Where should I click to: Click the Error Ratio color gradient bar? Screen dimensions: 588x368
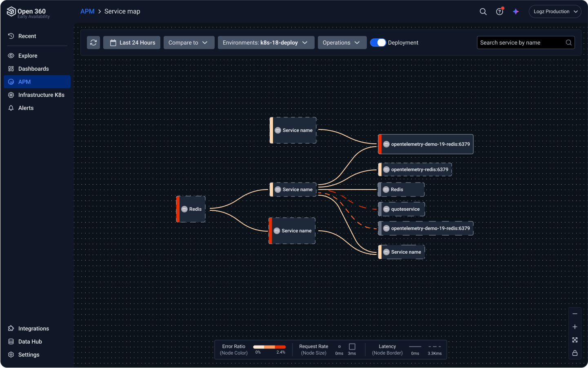pos(269,347)
